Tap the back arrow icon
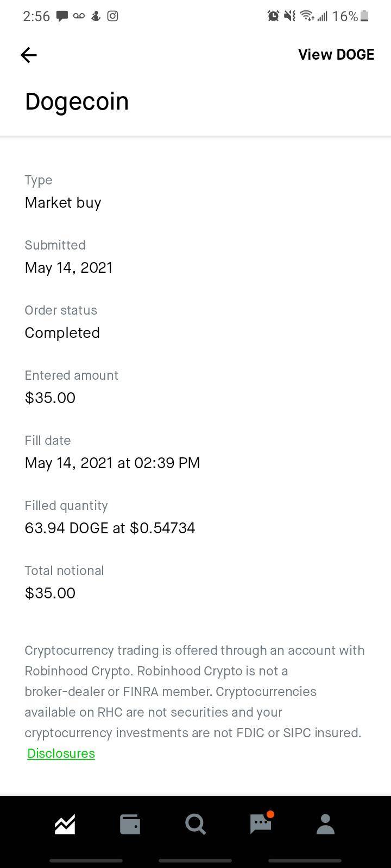Screen dimensions: 391x868 (28, 55)
